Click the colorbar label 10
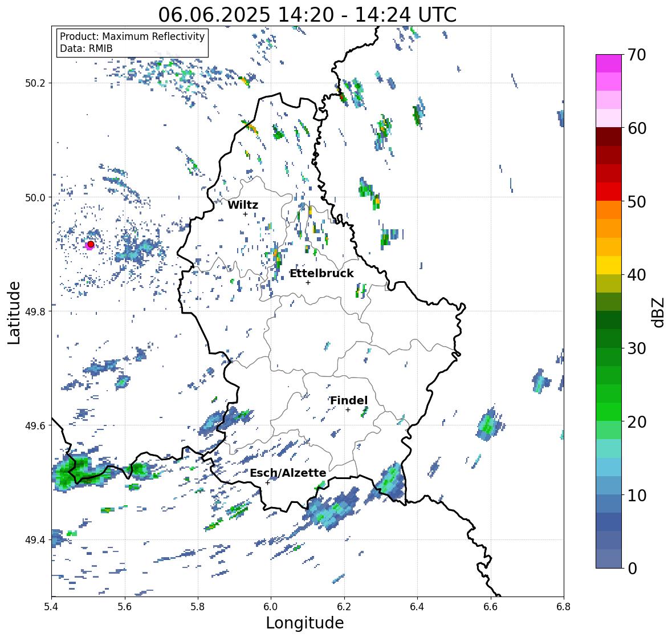This screenshot has width=672, height=637. [637, 496]
